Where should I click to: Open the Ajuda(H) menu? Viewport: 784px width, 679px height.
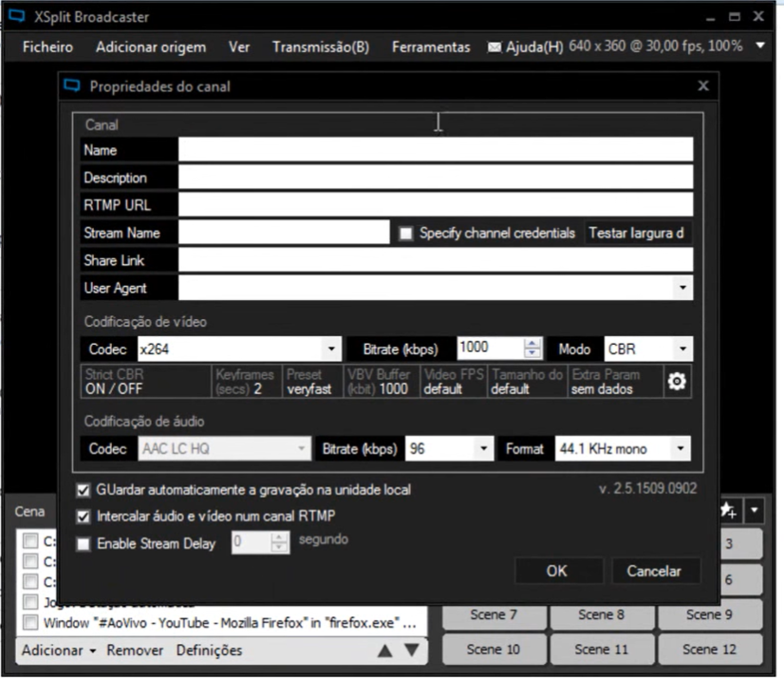[534, 47]
